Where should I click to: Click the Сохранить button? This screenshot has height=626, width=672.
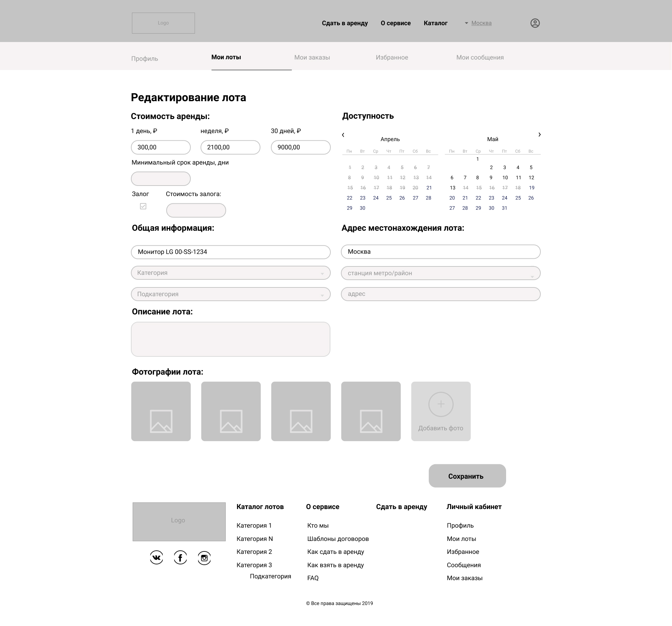click(467, 476)
